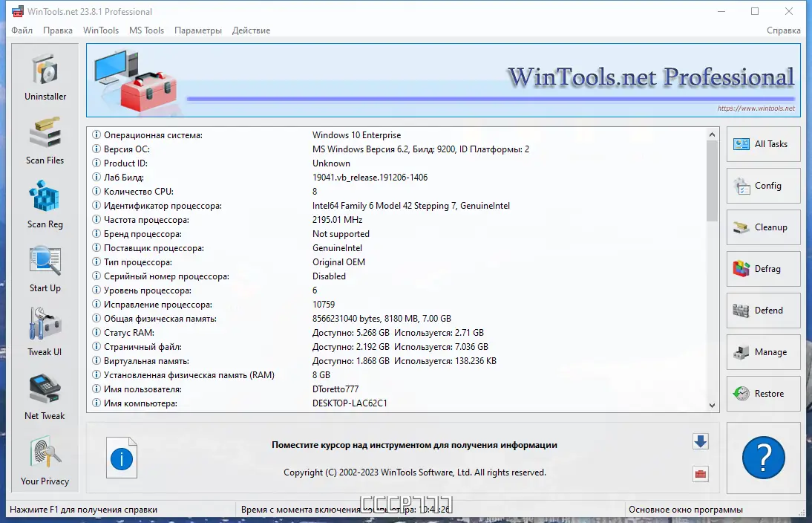Open the Config button
812x523 pixels.
pyautogui.click(x=763, y=186)
